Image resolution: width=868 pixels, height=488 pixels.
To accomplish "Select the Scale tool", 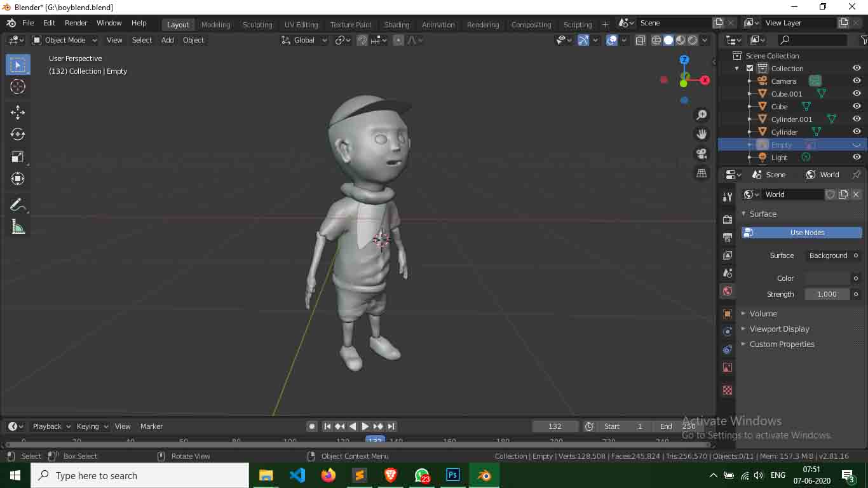I will 18,156.
